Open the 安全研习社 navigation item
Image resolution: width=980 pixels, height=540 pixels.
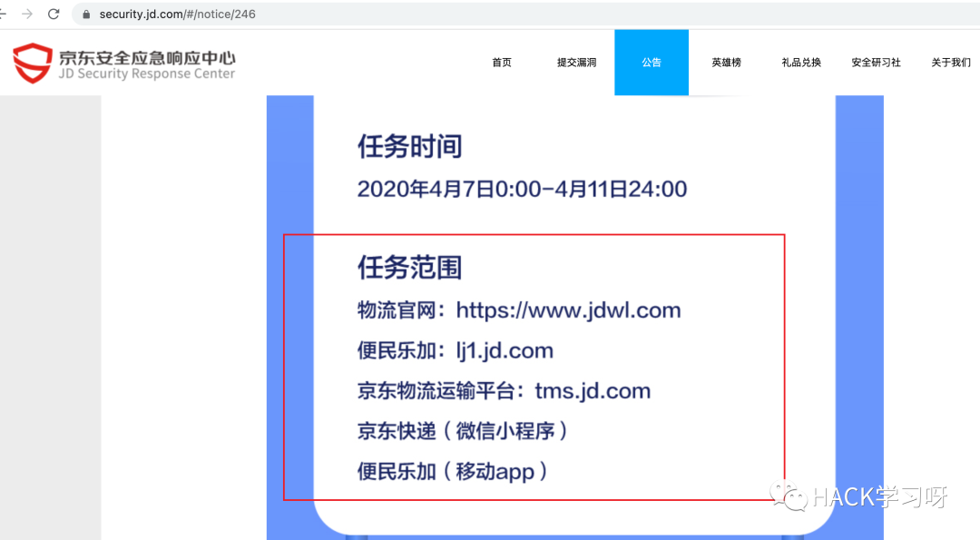[x=876, y=63]
